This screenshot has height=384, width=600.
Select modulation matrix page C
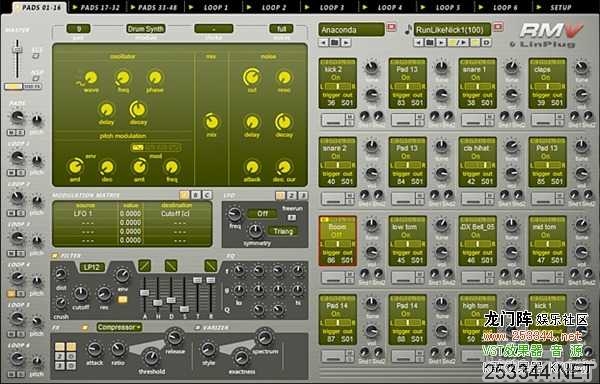point(207,195)
